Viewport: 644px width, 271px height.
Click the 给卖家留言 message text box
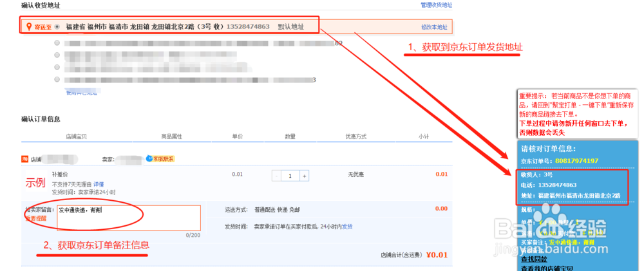pyautogui.click(x=129, y=218)
